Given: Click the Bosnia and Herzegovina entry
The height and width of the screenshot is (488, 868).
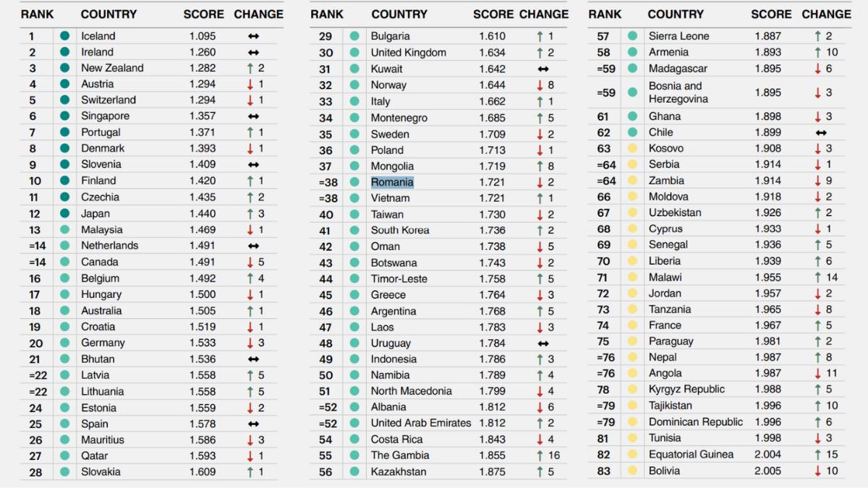Looking at the screenshot, I should pos(678,93).
